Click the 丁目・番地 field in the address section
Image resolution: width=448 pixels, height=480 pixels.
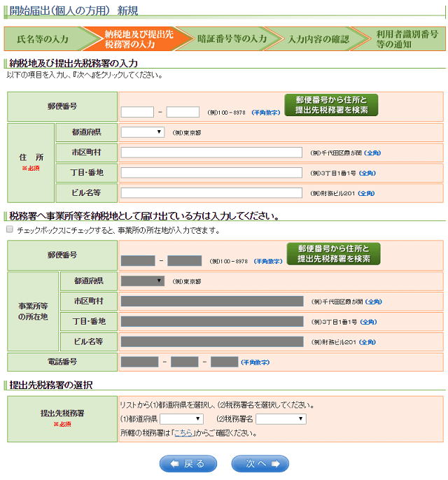point(211,172)
